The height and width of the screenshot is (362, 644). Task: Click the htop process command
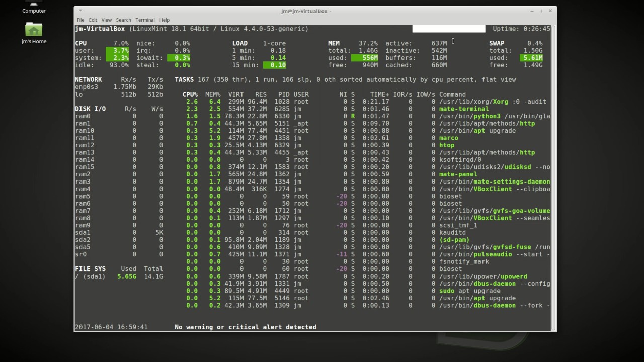pyautogui.click(x=447, y=145)
